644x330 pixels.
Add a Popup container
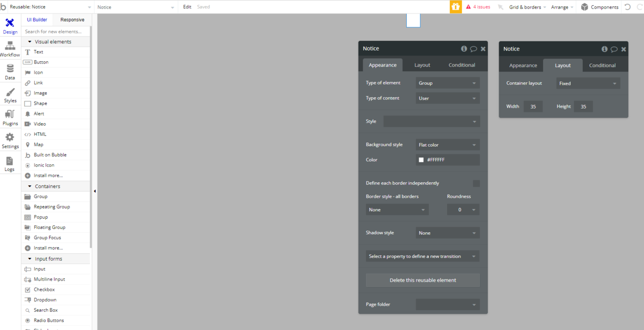pos(56,217)
